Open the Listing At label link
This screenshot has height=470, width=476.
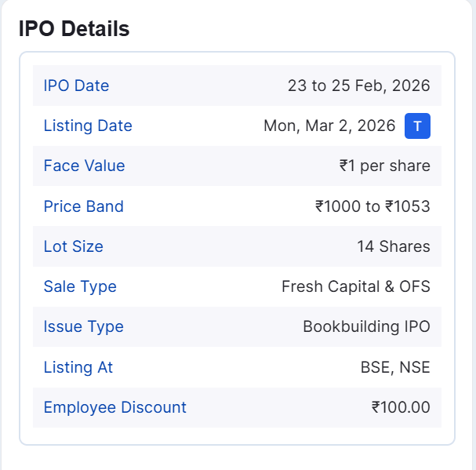point(78,368)
